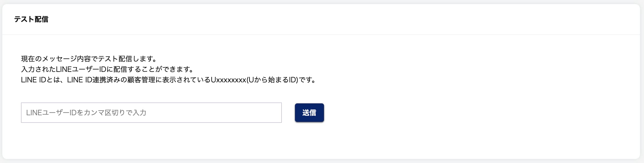This screenshot has height=163, width=644.
Task: Click the description line starting with LINE IDとは
Action: 169,80
